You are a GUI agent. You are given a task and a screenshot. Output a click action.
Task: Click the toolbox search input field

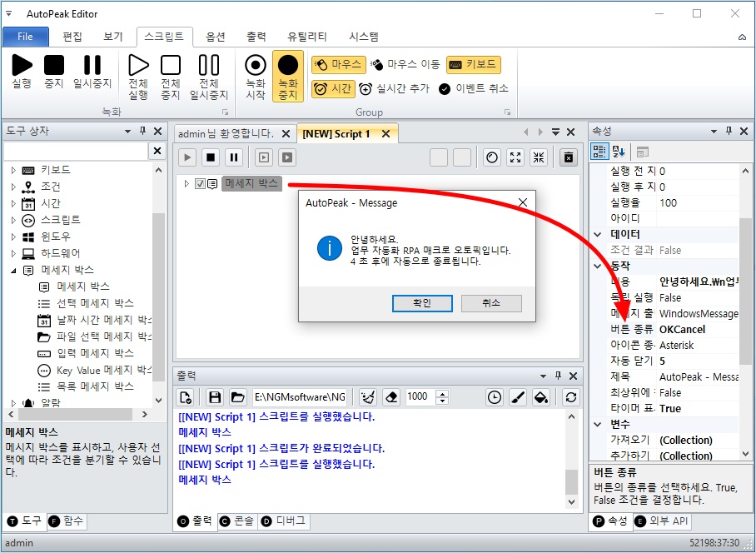coord(76,151)
